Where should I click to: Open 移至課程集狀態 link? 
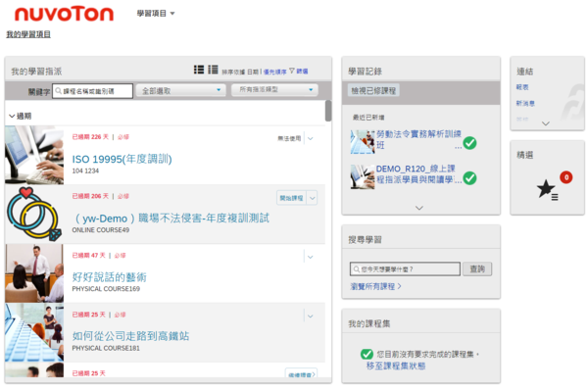click(396, 366)
